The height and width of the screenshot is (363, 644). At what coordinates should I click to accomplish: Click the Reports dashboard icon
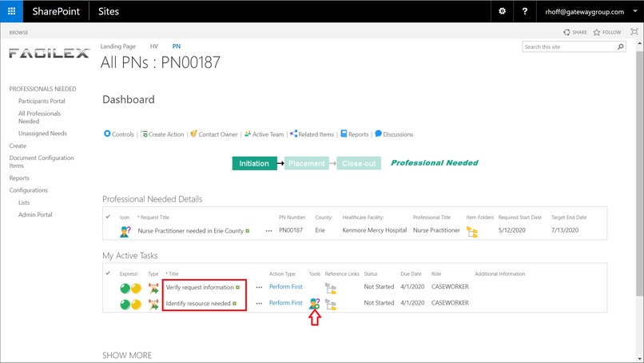tap(344, 134)
